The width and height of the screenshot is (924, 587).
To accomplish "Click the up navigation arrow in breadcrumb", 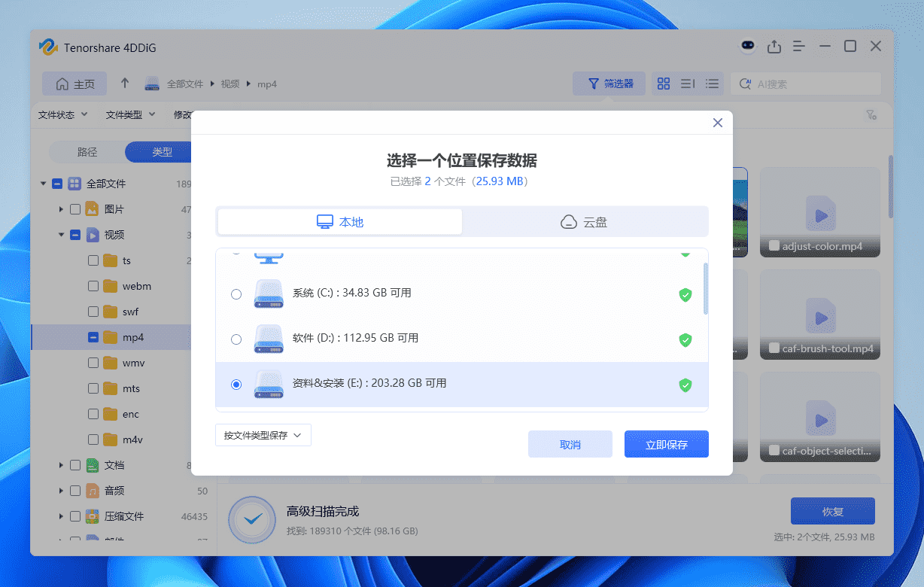I will [125, 84].
